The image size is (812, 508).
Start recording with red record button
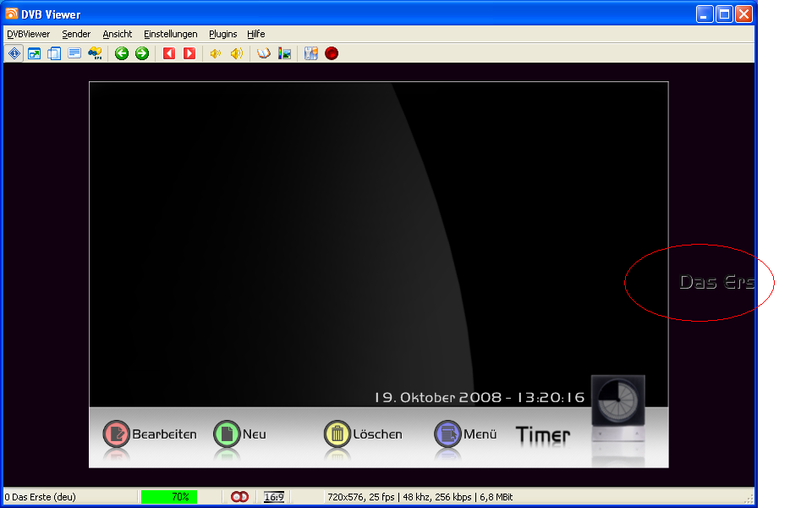(332, 53)
